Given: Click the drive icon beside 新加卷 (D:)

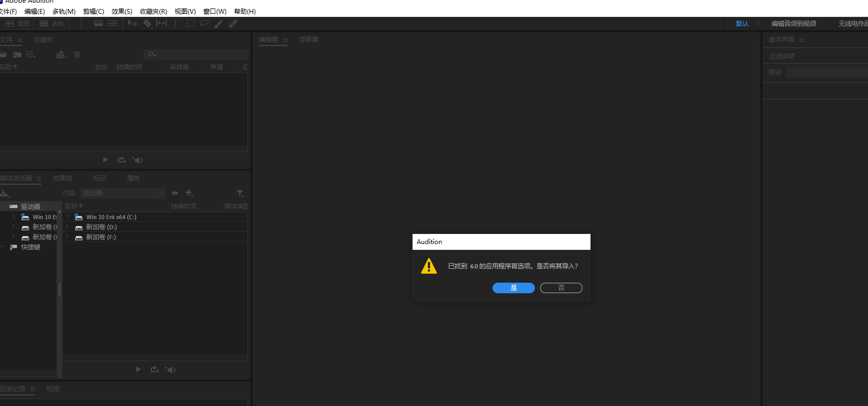Looking at the screenshot, I should click(79, 227).
